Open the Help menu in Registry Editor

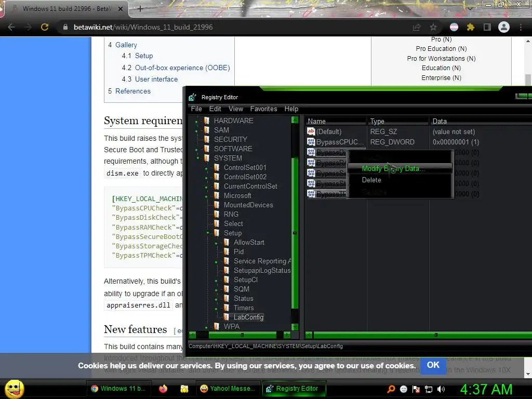pyautogui.click(x=291, y=109)
